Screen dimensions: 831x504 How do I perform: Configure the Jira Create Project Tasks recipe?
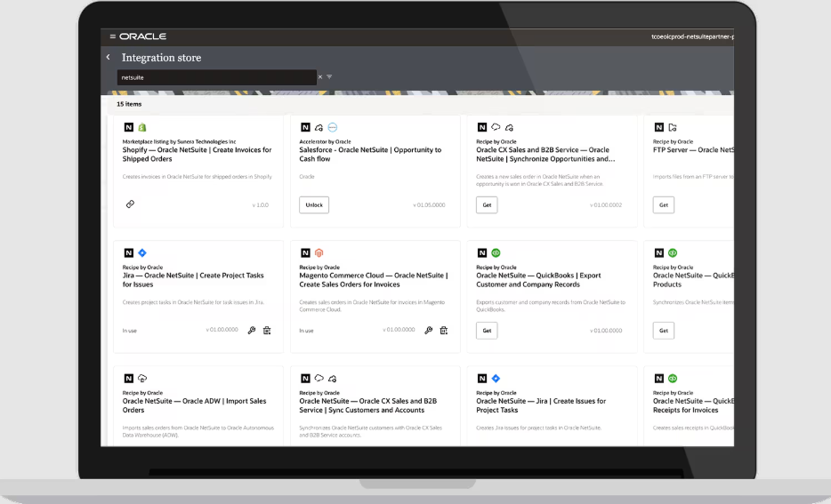click(252, 331)
